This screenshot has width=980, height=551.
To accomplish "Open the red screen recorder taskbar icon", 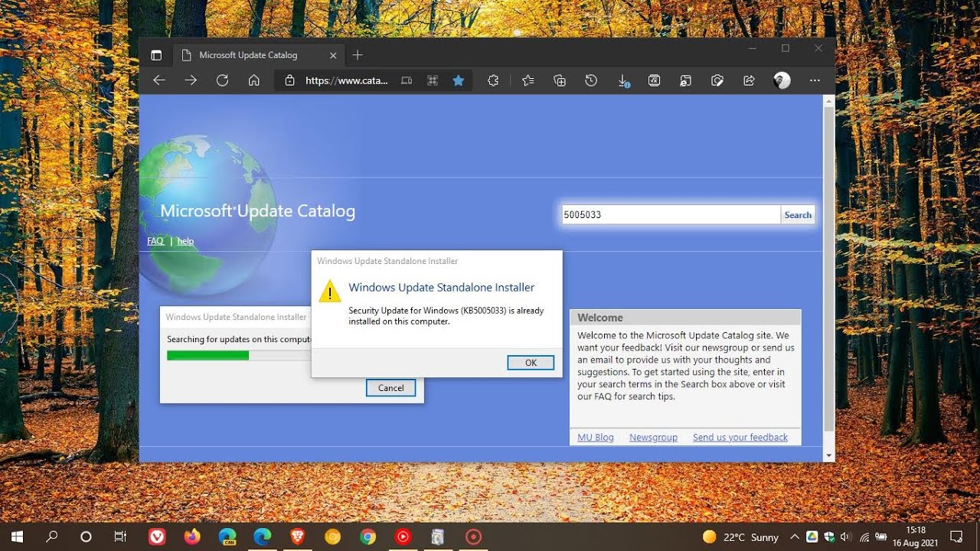I will (473, 536).
